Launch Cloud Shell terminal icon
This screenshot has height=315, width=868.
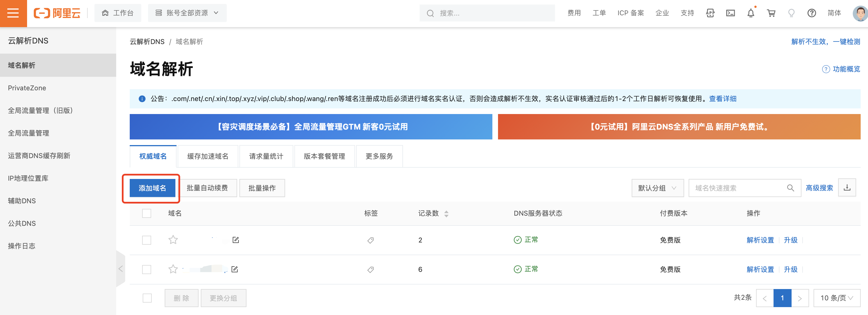[730, 13]
